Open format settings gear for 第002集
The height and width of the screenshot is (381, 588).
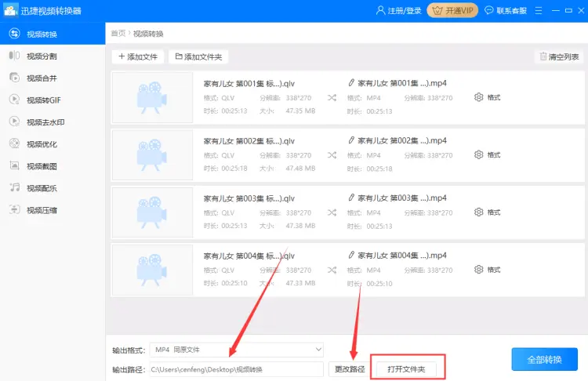[478, 155]
